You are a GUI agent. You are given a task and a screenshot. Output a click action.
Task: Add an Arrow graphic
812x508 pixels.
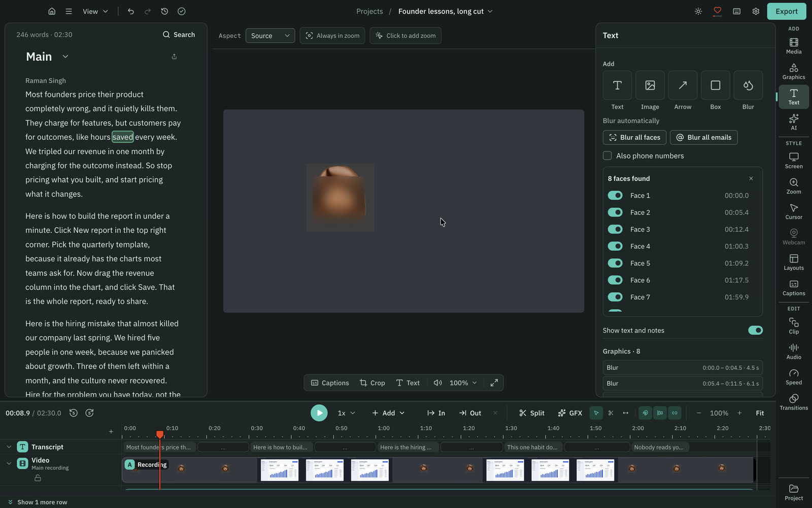point(683,85)
